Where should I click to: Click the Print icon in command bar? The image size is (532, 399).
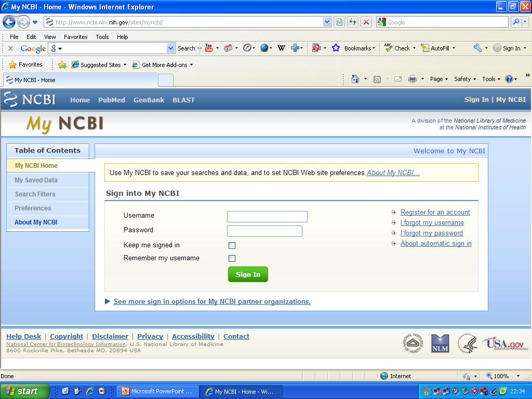pos(412,79)
